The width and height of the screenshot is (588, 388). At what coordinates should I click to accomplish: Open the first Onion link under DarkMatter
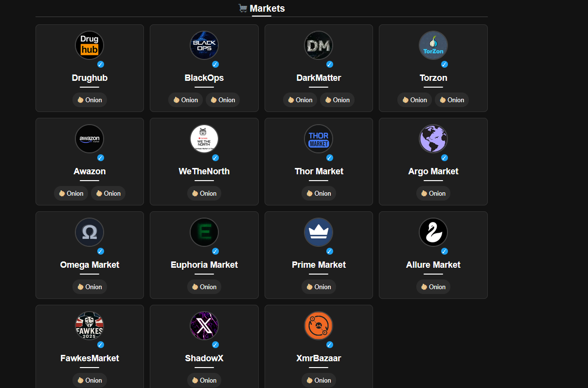300,100
